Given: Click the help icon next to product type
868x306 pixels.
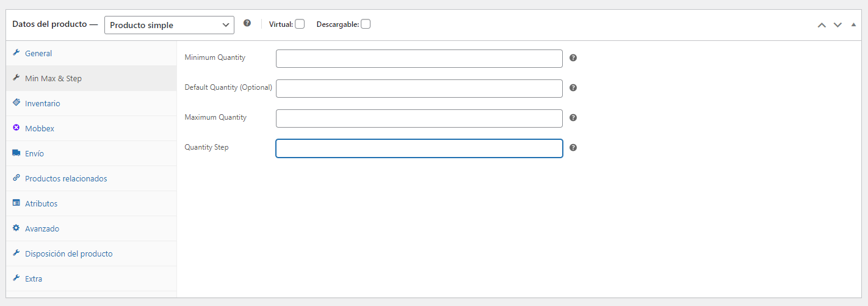Looking at the screenshot, I should pyautogui.click(x=247, y=23).
